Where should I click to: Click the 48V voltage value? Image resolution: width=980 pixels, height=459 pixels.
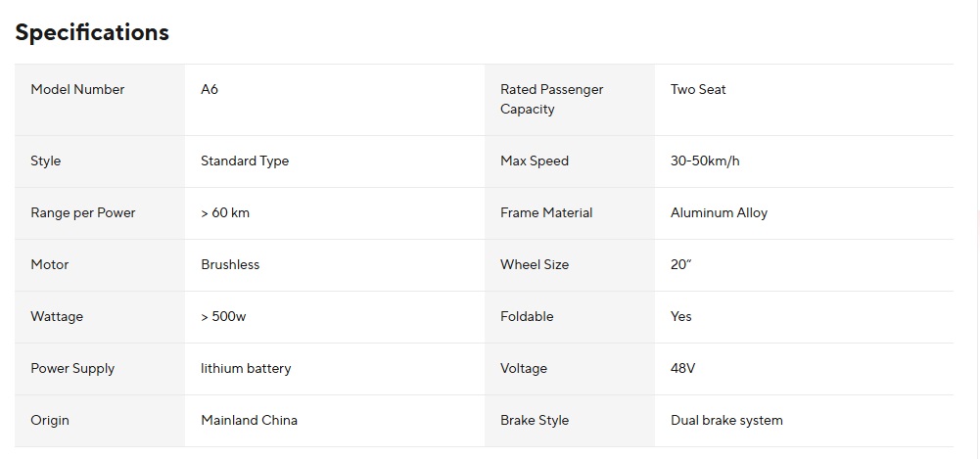pos(682,368)
